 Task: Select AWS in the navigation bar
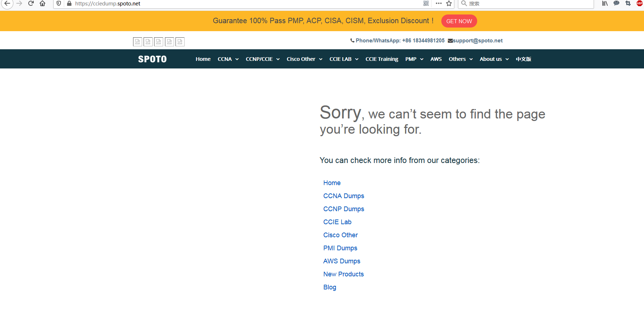(x=436, y=59)
